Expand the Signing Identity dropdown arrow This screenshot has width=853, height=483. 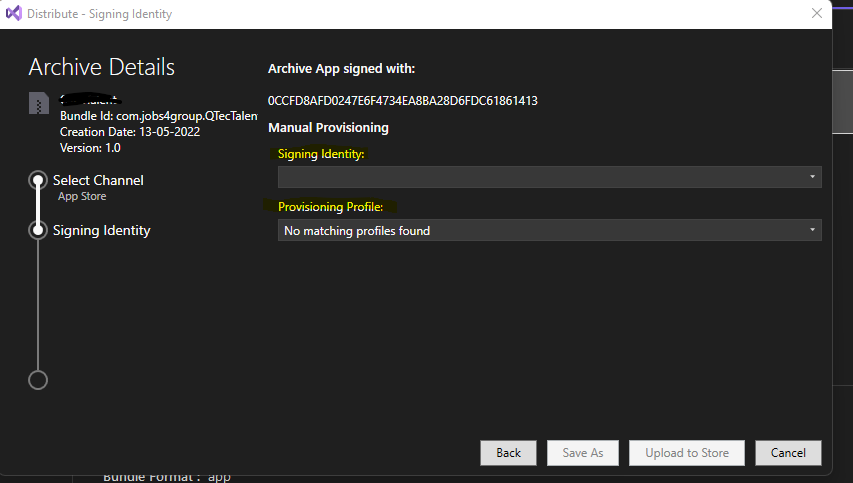[813, 177]
